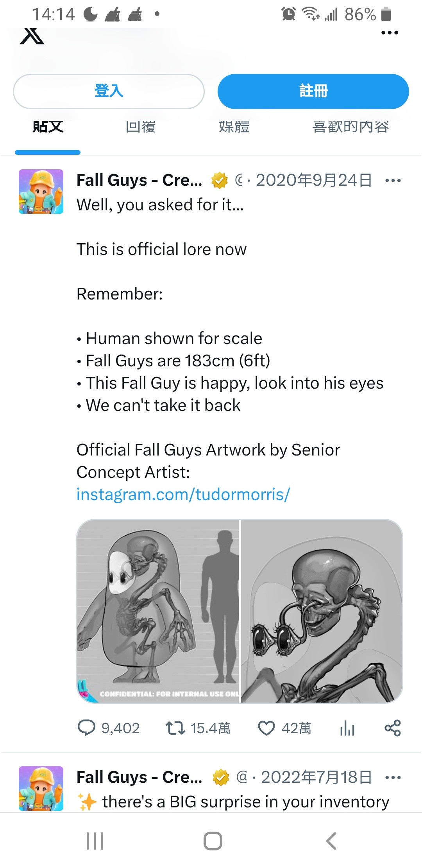Tap the X logo icon
The width and height of the screenshot is (422, 868).
click(32, 36)
